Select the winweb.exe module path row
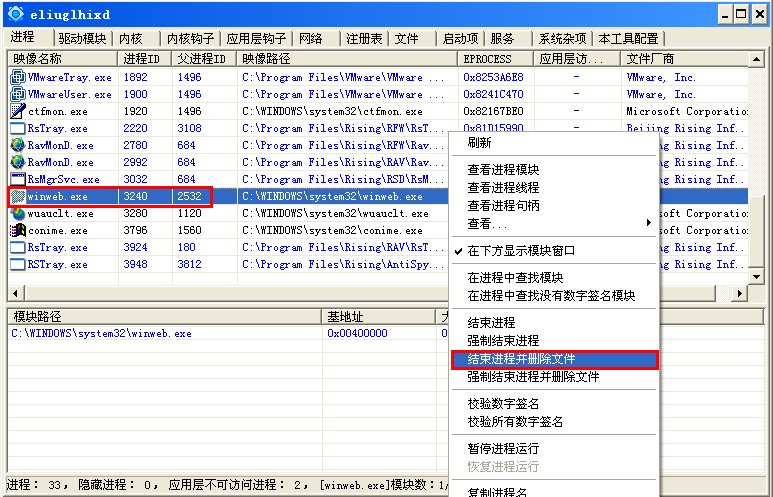Screen dimensions: 773x497 pyautogui.click(x=102, y=333)
